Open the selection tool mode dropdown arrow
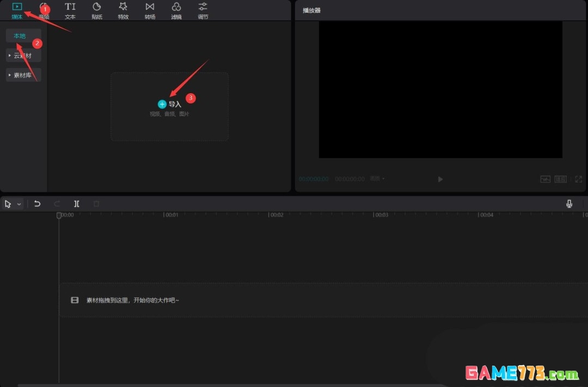Image resolution: width=588 pixels, height=387 pixels. pos(19,204)
